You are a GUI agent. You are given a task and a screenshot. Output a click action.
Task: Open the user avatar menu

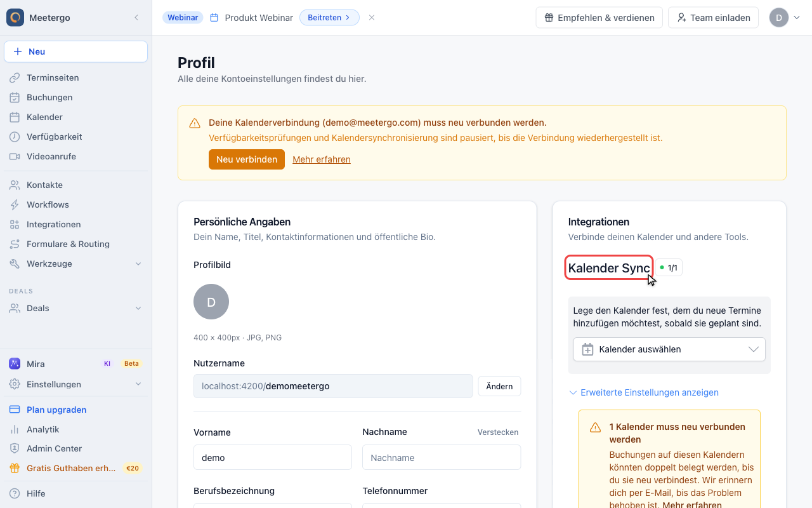click(x=785, y=18)
